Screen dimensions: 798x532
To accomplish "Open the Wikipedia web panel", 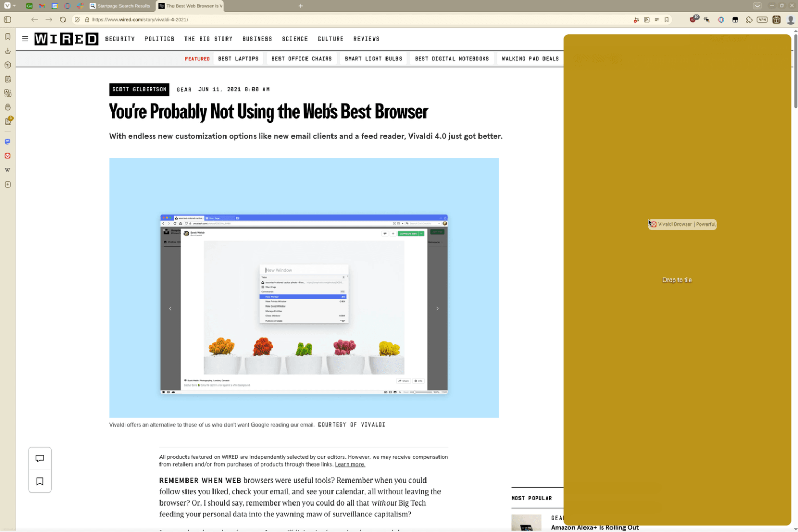I will point(8,170).
